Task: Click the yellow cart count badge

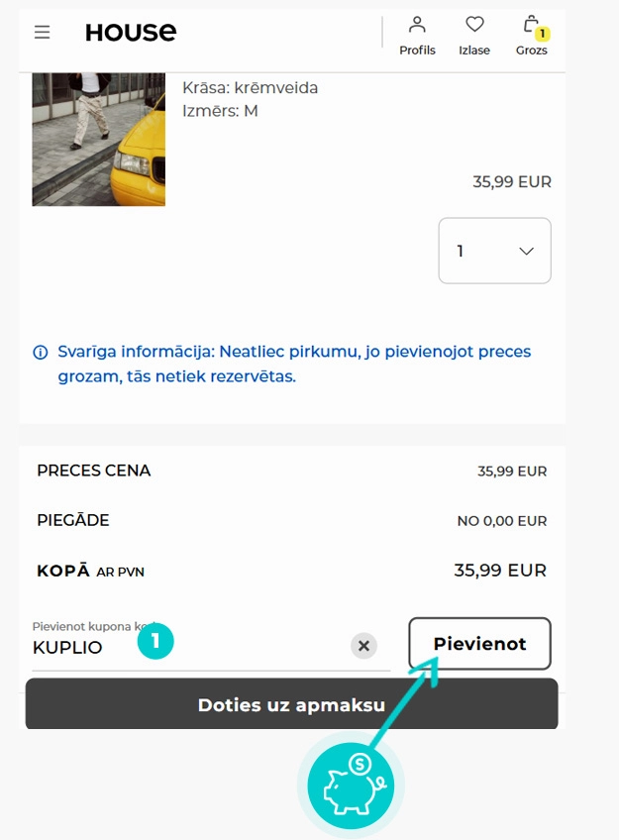Action: tap(543, 34)
